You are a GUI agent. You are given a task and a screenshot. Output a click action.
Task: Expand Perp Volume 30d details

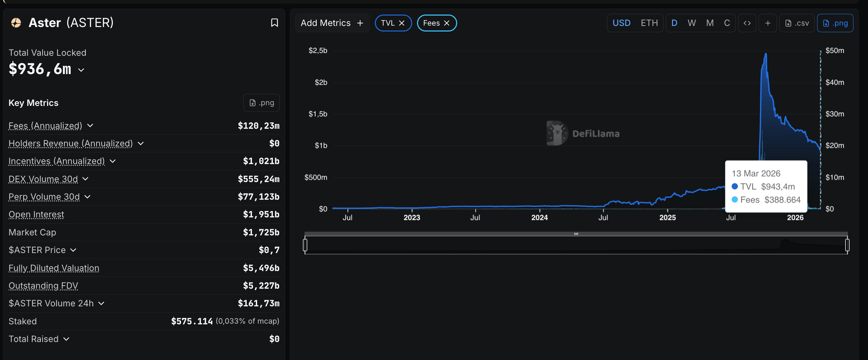pyautogui.click(x=88, y=197)
